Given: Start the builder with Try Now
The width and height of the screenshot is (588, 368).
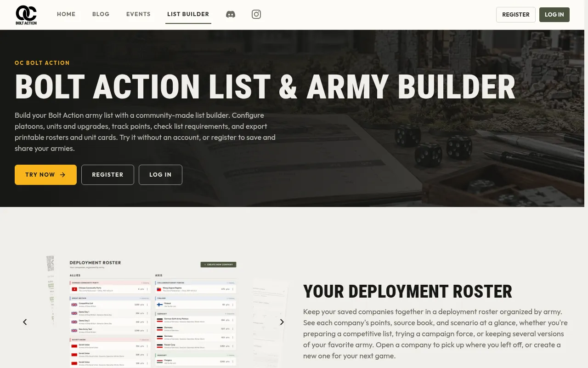Looking at the screenshot, I should coord(45,175).
